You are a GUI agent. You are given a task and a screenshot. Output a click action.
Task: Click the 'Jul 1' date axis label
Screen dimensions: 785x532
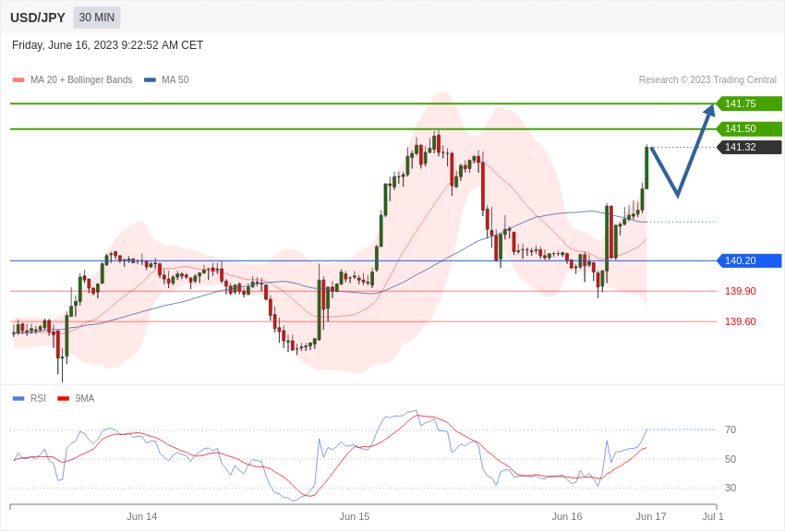tap(713, 516)
